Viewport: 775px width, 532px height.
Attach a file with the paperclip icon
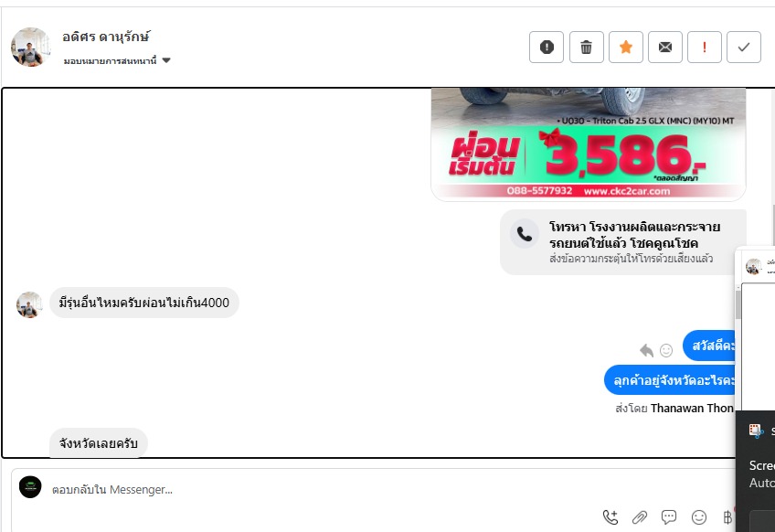pyautogui.click(x=640, y=517)
